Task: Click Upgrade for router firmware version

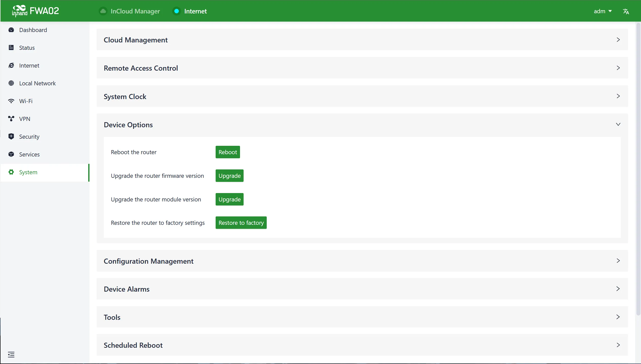Action: pos(229,176)
